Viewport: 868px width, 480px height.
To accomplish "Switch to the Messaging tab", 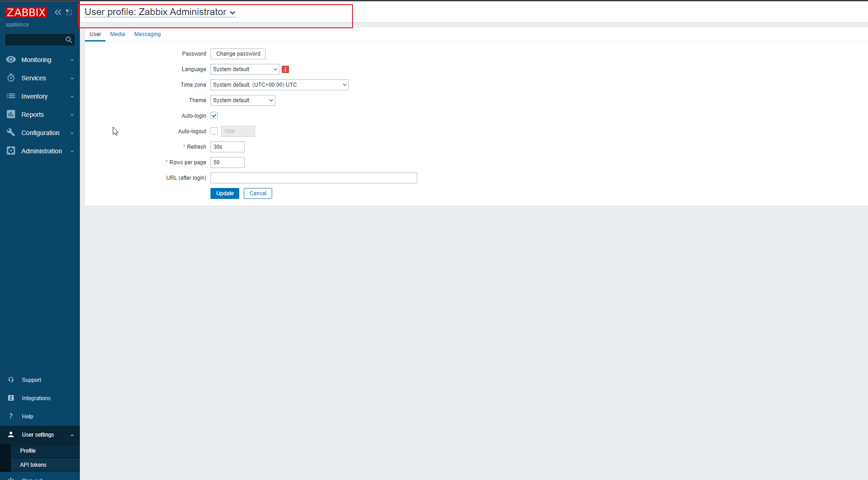I will [147, 34].
